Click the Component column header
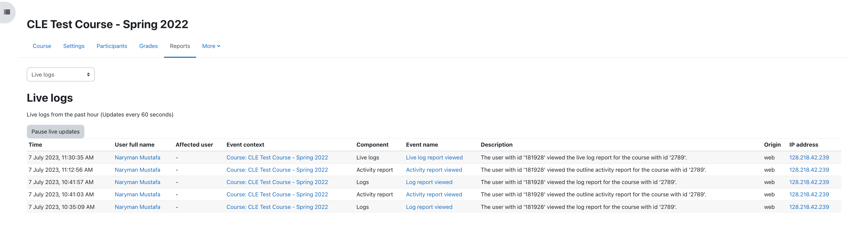868x233 pixels. coord(372,145)
